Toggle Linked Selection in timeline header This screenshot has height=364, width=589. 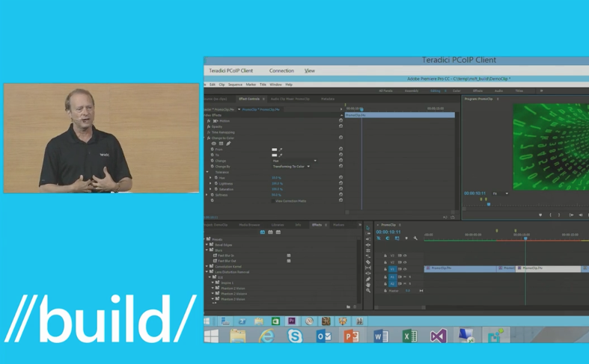(397, 238)
